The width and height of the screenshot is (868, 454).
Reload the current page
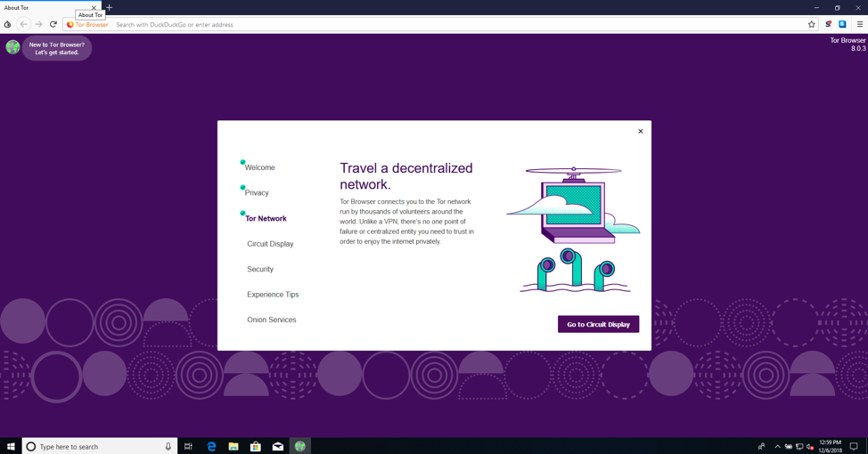(x=53, y=24)
